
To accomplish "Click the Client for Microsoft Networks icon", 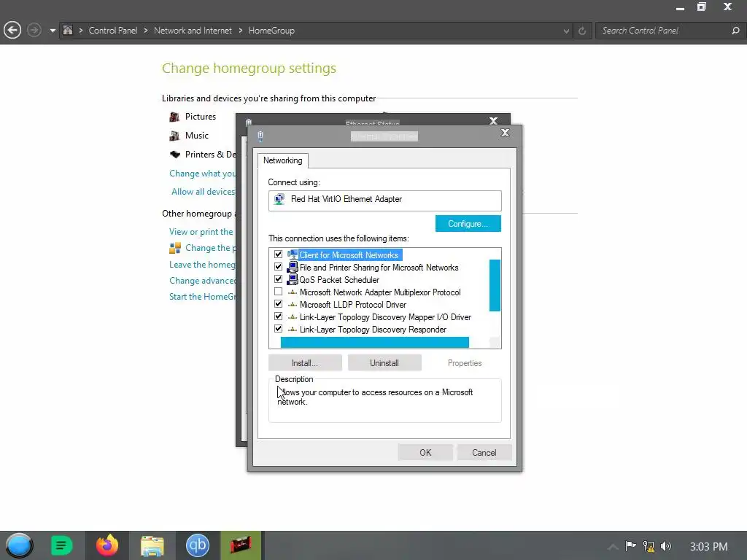I will coord(293,254).
